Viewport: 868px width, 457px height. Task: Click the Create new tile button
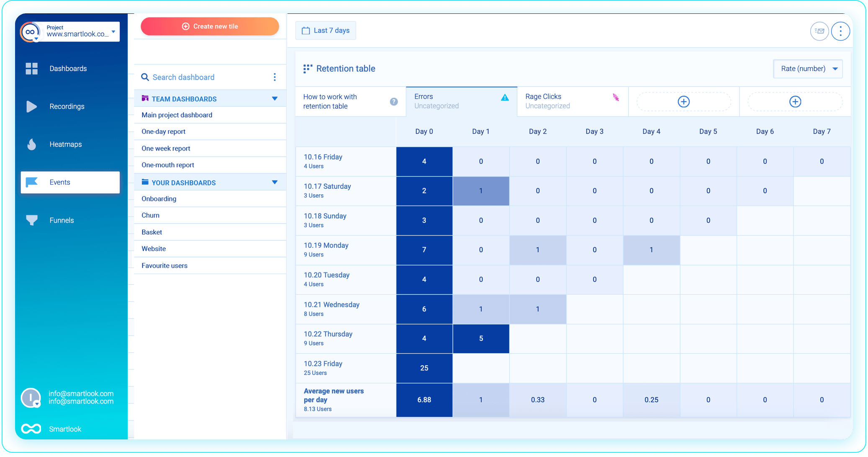click(x=210, y=26)
